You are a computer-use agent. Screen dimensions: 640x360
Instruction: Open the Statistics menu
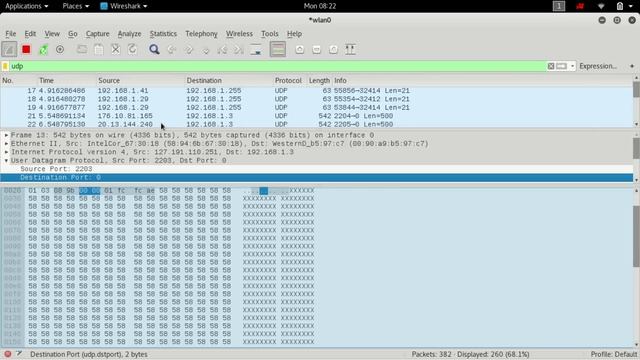163,34
